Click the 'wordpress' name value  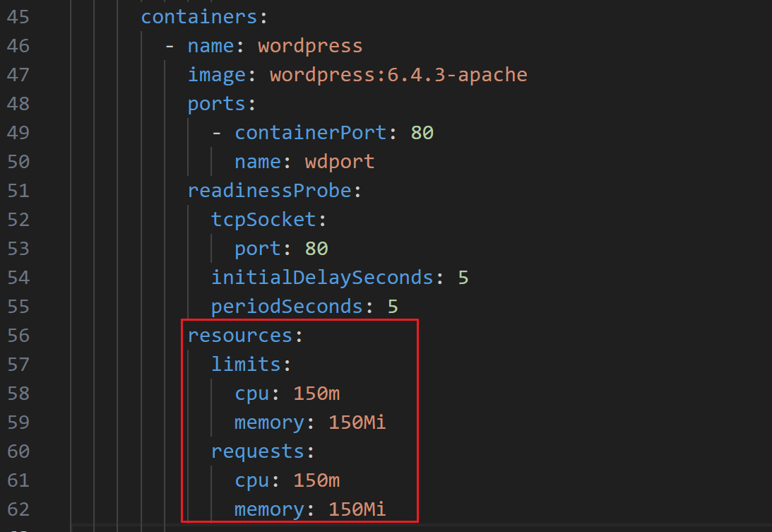click(x=310, y=46)
